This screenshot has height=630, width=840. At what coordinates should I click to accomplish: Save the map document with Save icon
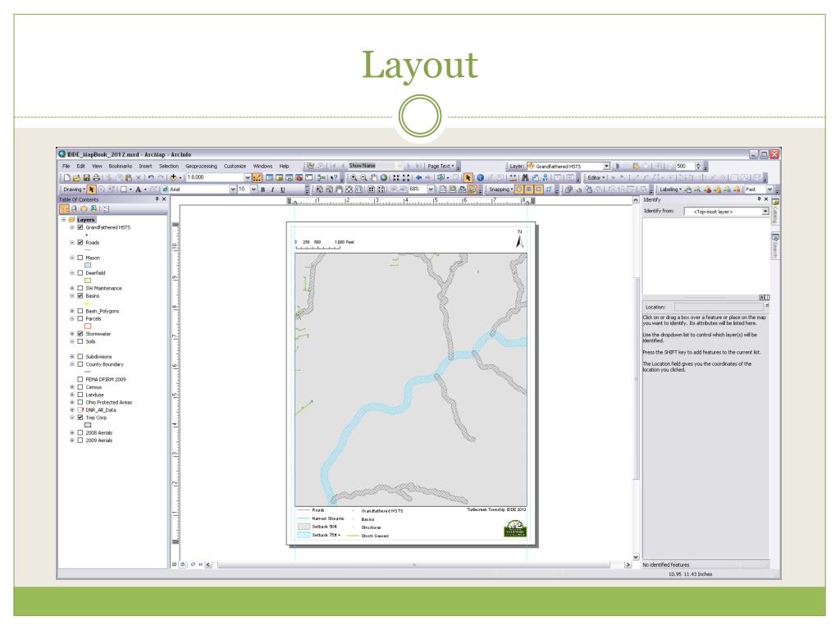[x=86, y=178]
